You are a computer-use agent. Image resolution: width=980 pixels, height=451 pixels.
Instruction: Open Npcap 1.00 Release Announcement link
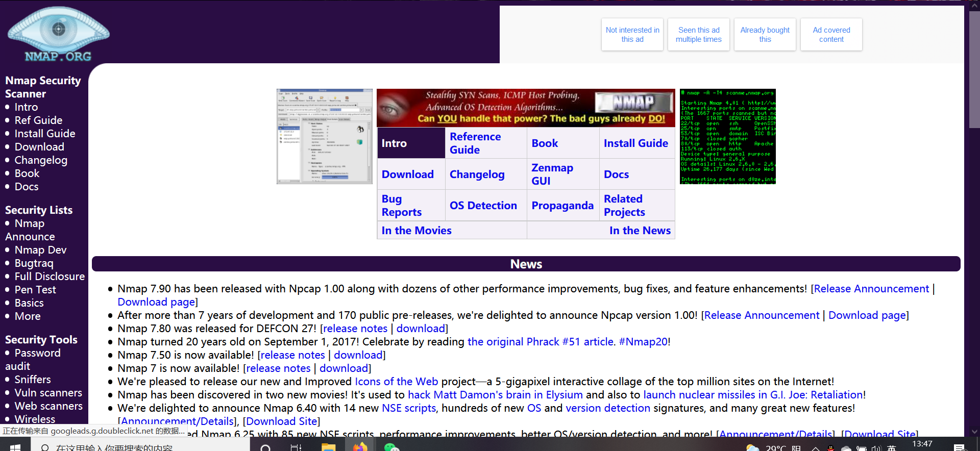(762, 315)
